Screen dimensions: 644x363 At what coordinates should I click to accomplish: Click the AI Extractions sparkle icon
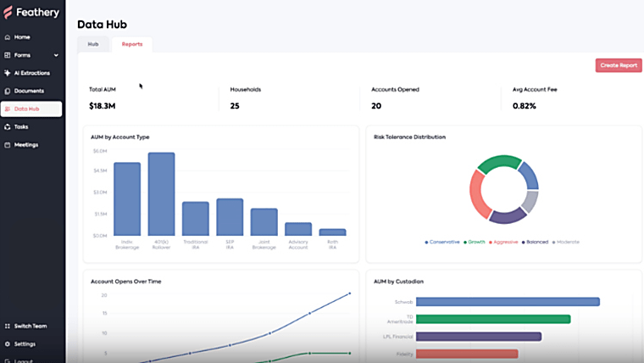(8, 73)
